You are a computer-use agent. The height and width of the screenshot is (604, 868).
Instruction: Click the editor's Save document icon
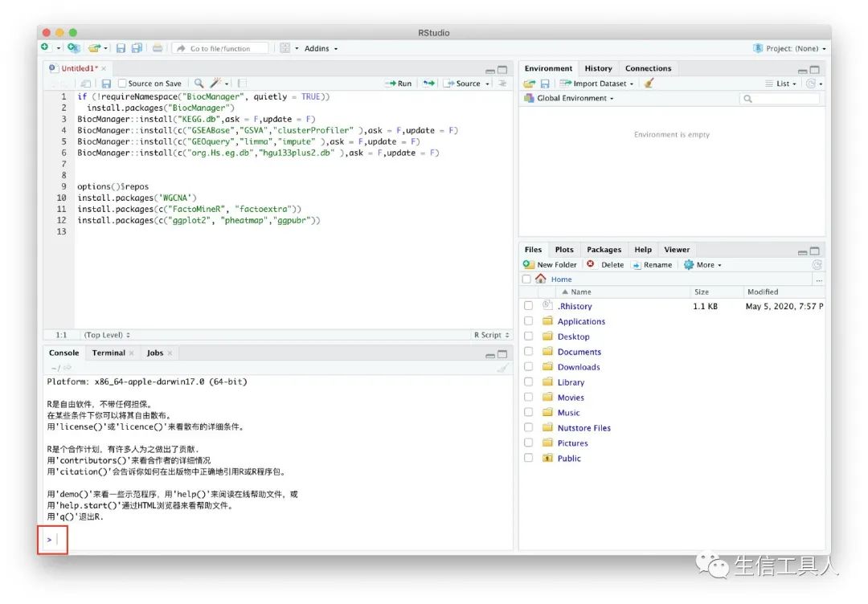106,84
